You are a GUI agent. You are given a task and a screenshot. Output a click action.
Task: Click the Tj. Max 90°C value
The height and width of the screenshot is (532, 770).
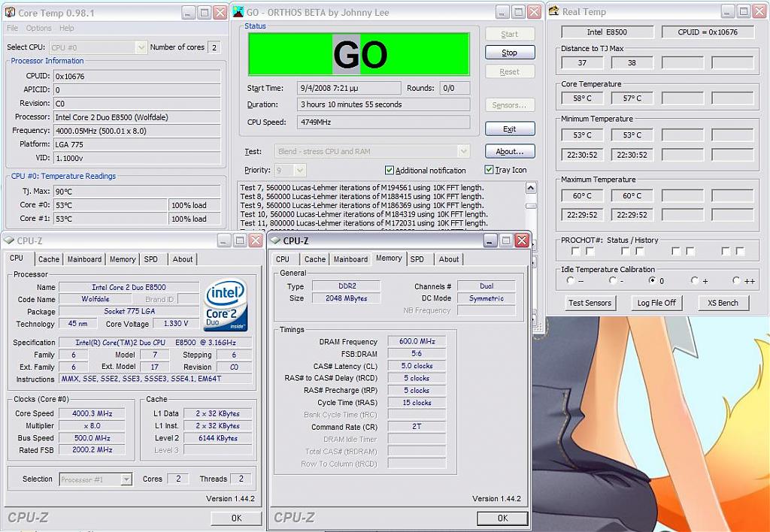click(137, 192)
